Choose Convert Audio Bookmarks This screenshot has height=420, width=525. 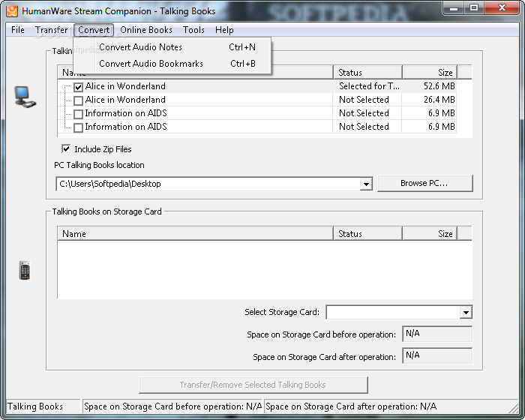pos(172,64)
